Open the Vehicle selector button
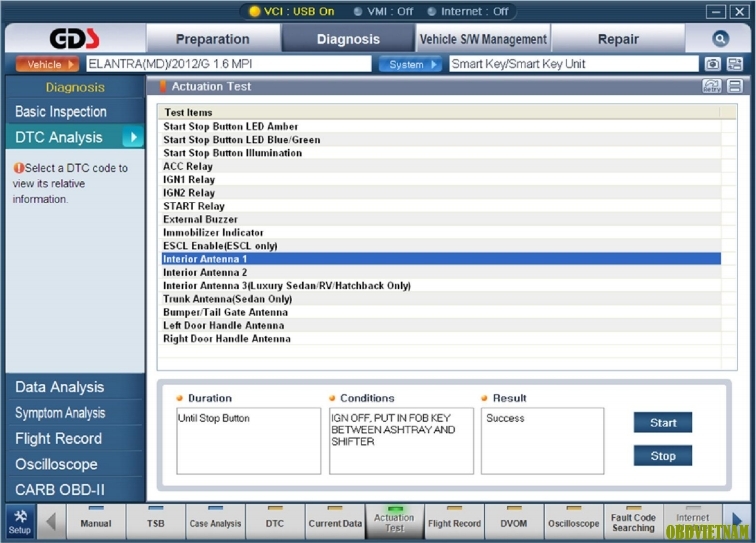The width and height of the screenshot is (756, 543). 47,64
